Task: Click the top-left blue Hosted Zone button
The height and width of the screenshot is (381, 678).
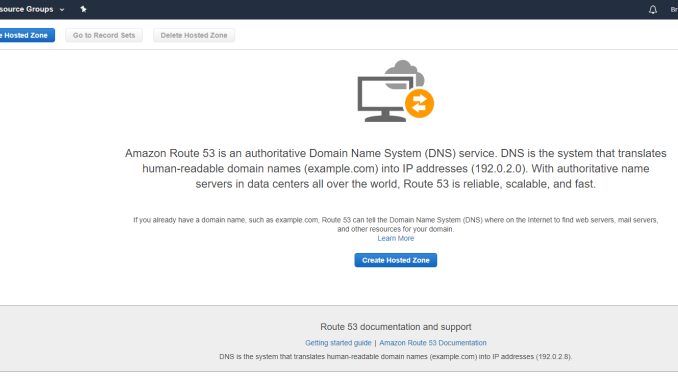Action: (27, 35)
